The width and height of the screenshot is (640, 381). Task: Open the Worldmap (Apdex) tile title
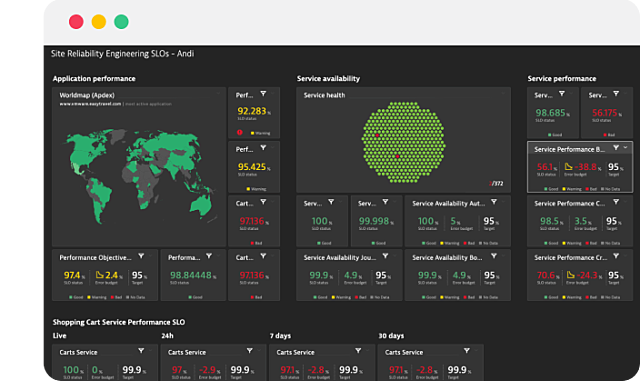pyautogui.click(x=87, y=95)
